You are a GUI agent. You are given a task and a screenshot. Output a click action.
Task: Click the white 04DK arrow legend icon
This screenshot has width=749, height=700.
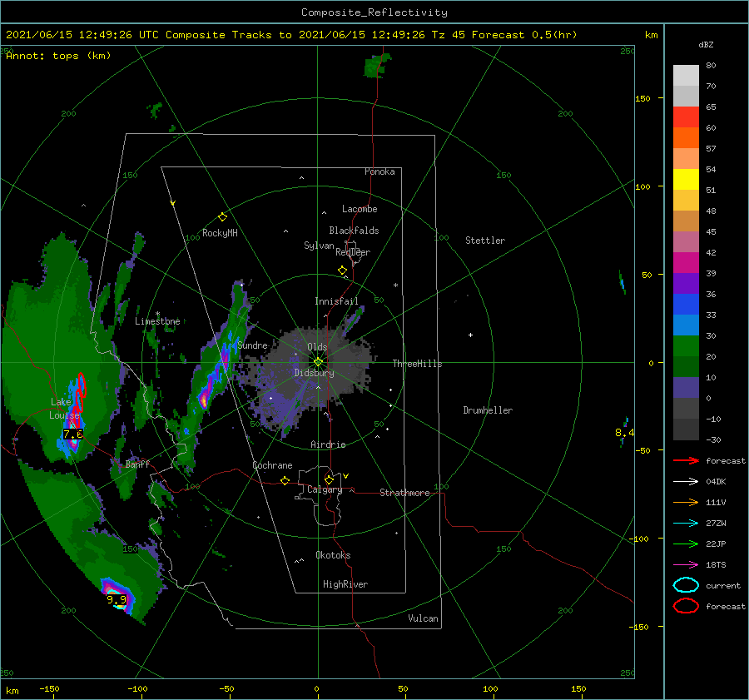pos(686,482)
